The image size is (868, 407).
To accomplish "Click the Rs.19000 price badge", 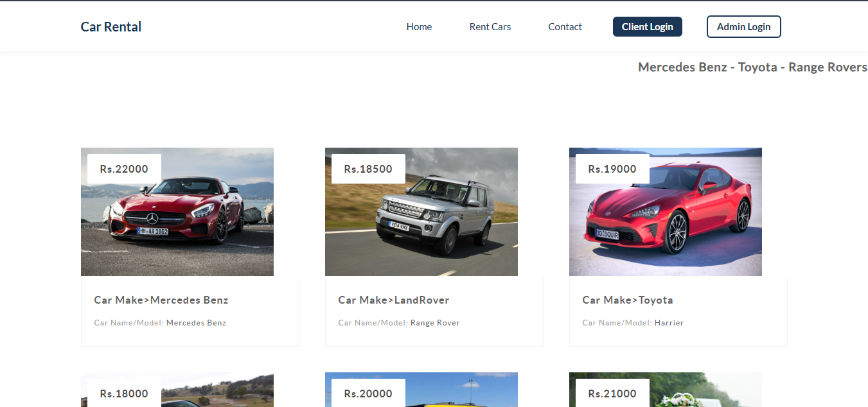I will click(611, 168).
